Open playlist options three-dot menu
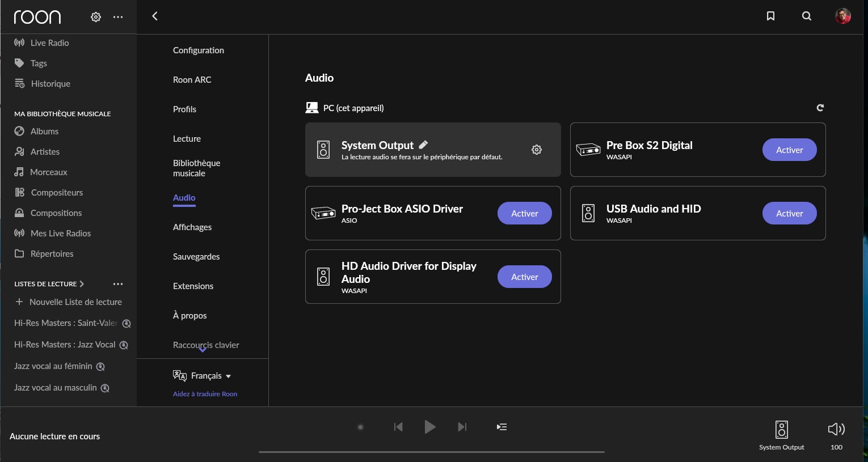 pos(118,284)
